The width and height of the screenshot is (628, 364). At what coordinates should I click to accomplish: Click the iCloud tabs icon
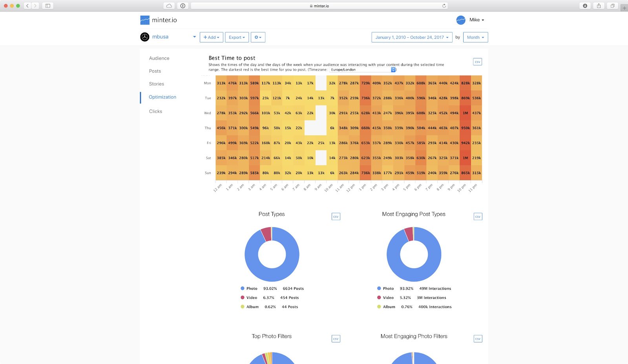coord(169,6)
